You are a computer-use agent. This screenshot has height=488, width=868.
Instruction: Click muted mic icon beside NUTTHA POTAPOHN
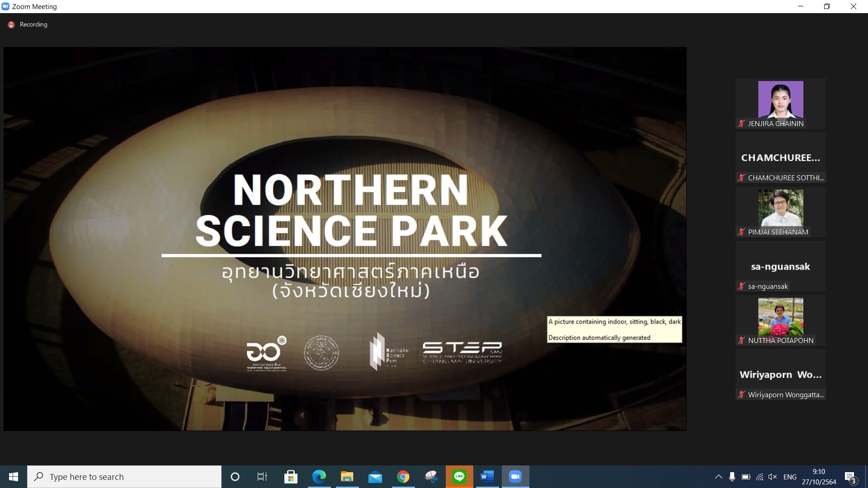741,340
